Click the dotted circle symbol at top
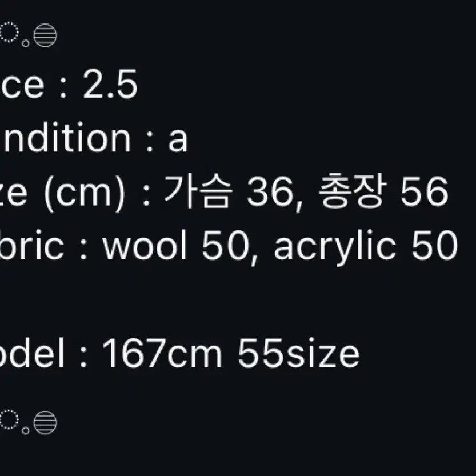The width and height of the screenshot is (476, 476). pyautogui.click(x=9, y=32)
